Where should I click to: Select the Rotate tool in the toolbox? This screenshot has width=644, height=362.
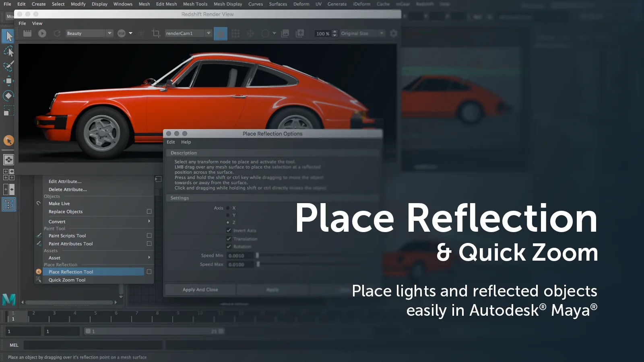click(x=8, y=95)
